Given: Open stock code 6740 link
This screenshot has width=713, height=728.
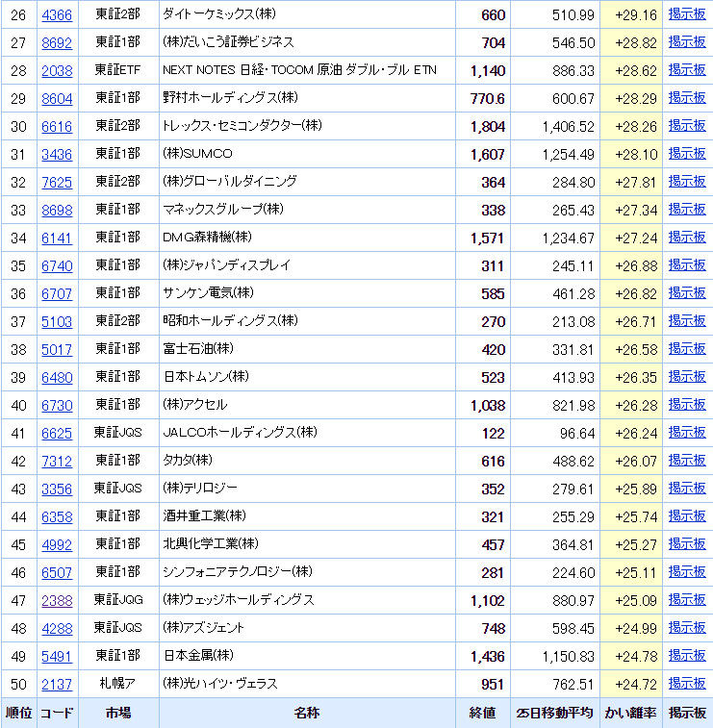Looking at the screenshot, I should pyautogui.click(x=57, y=266).
